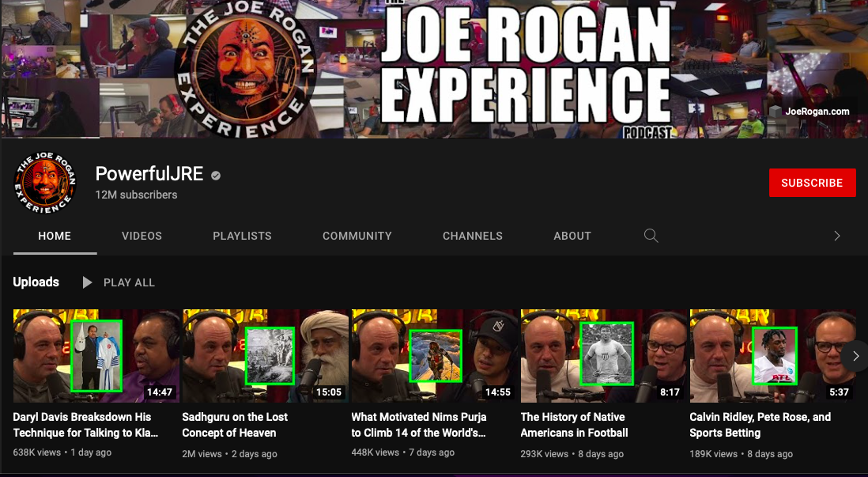The image size is (868, 477).
Task: Click the PowerfulJRE channel avatar
Action: 45,183
